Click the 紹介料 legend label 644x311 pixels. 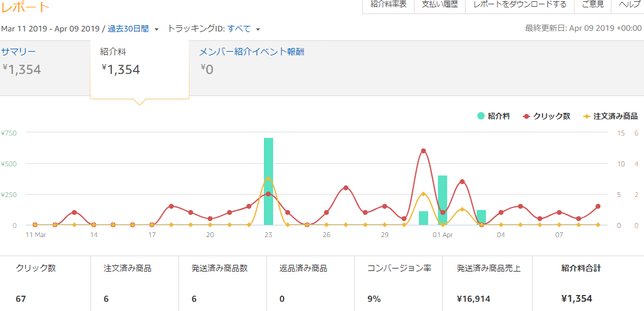click(x=499, y=116)
